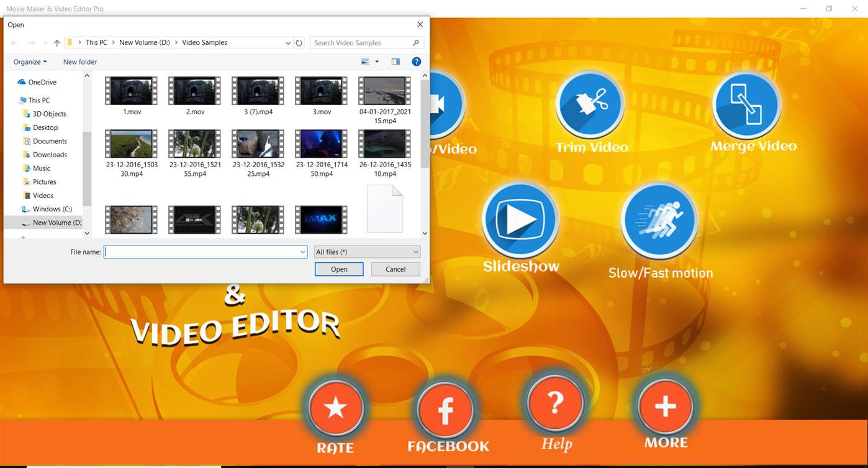The width and height of the screenshot is (868, 468).
Task: Select the 4K video thumbnail
Action: tap(195, 220)
